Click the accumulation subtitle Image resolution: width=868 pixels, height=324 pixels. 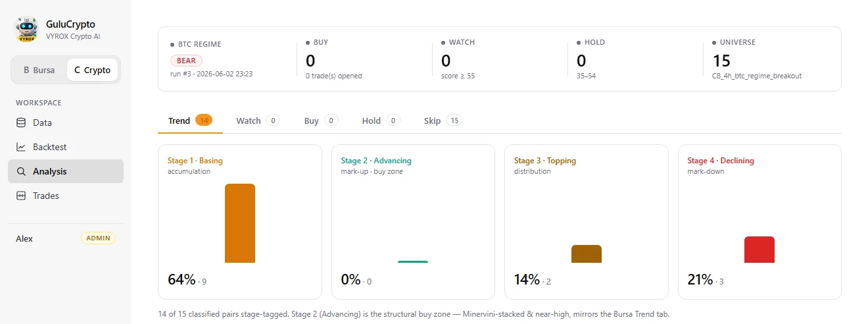(189, 172)
